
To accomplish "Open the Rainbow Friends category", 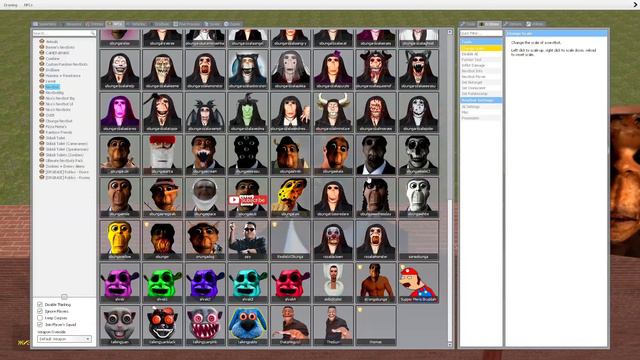I will 58,132.
